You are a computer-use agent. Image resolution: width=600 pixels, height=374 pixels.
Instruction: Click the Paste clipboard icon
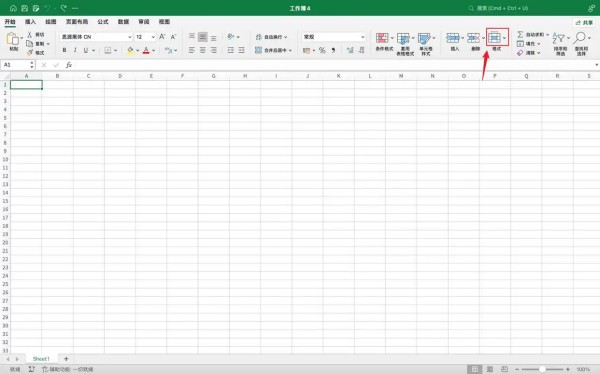(13, 39)
